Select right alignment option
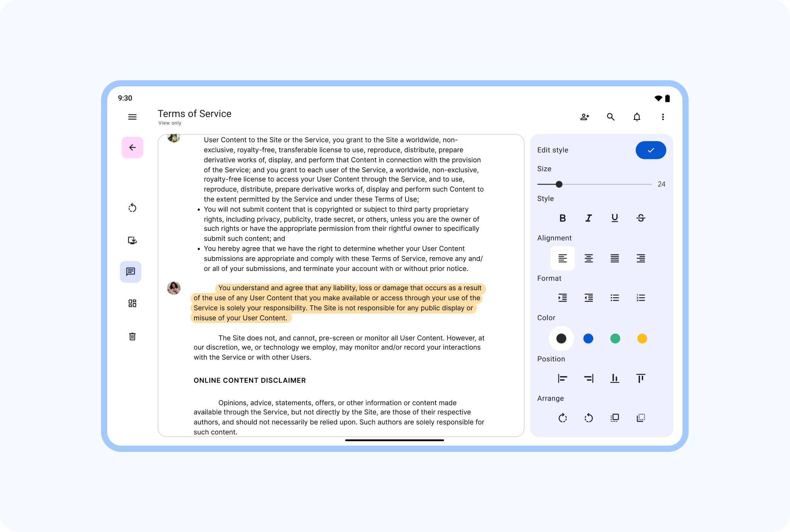Image resolution: width=790 pixels, height=532 pixels. tap(641, 258)
